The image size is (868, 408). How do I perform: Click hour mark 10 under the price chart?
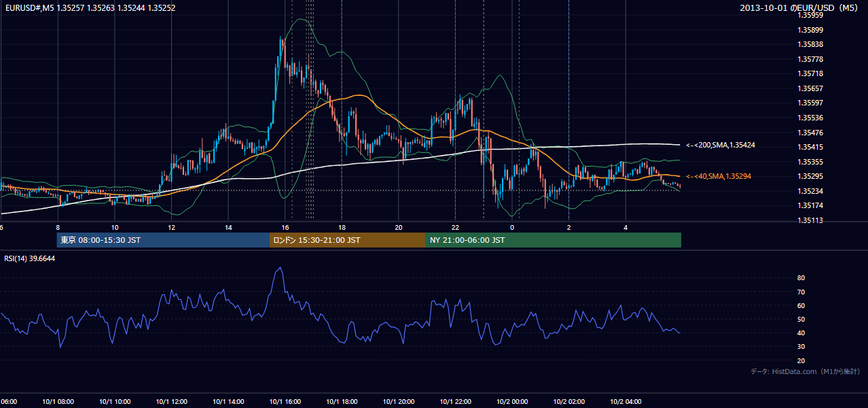point(115,227)
